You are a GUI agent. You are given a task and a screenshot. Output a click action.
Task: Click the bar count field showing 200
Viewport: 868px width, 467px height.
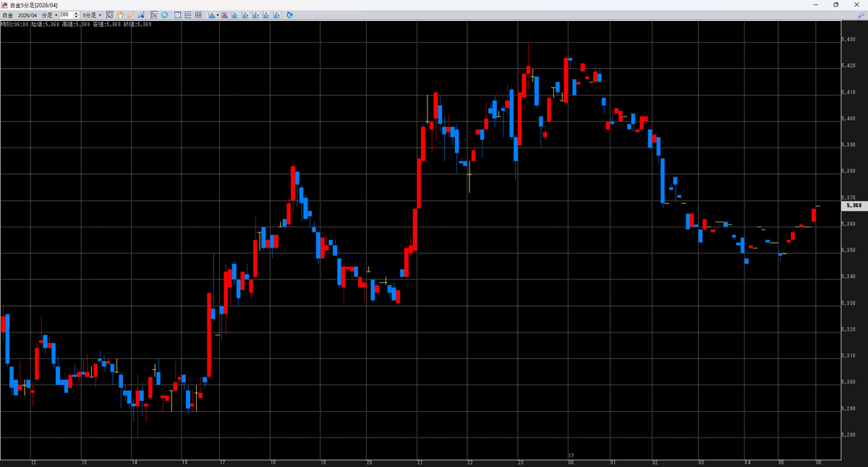tap(65, 14)
